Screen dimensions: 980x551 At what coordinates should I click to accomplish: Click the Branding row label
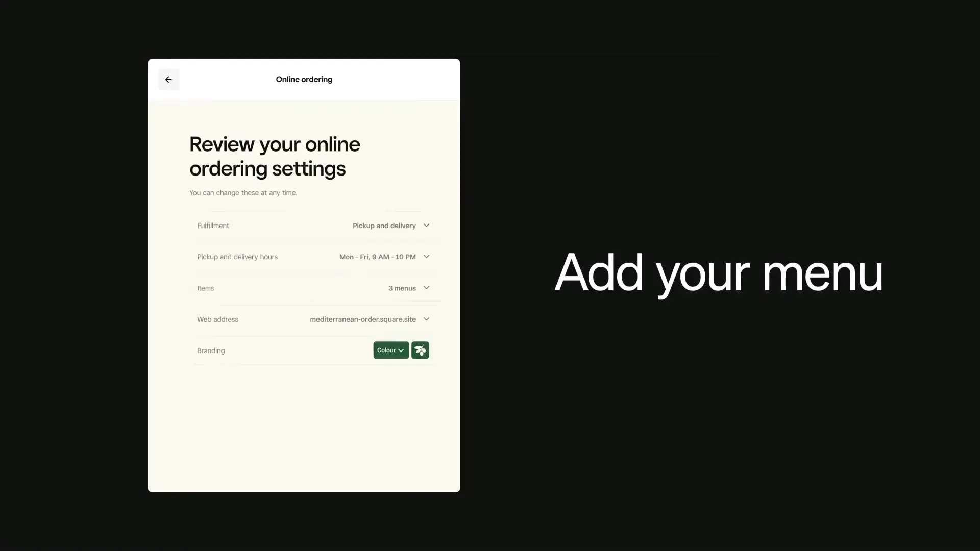pos(210,350)
